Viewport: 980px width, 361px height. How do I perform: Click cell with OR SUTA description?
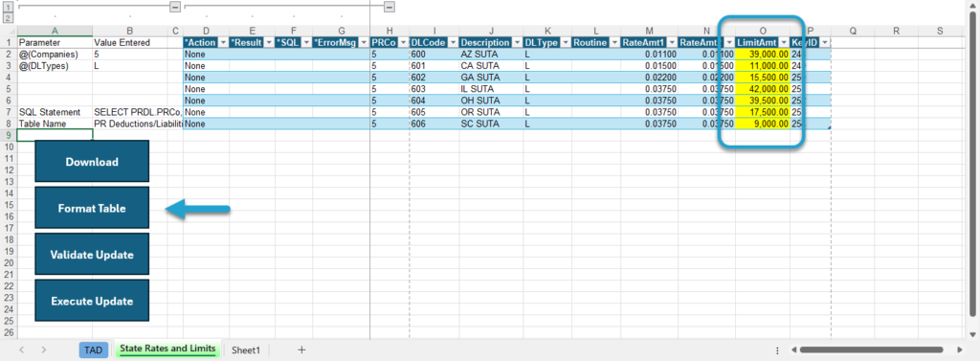(491, 112)
